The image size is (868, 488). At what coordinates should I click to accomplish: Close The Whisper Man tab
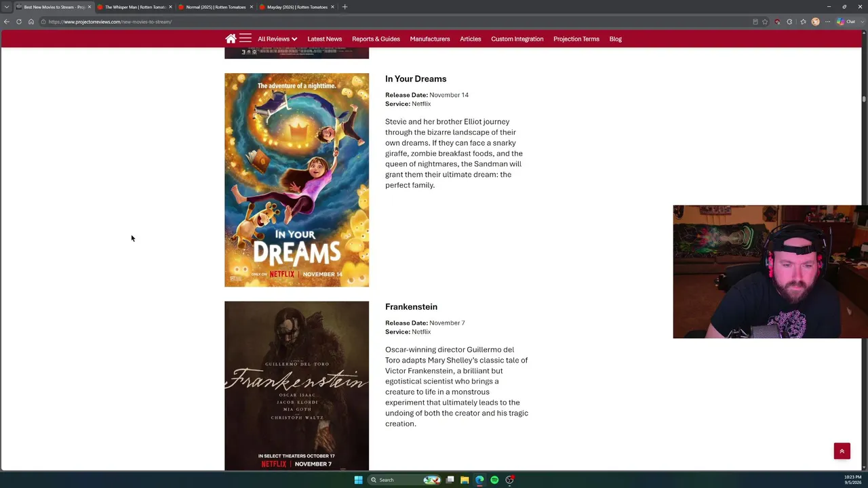pos(170,7)
